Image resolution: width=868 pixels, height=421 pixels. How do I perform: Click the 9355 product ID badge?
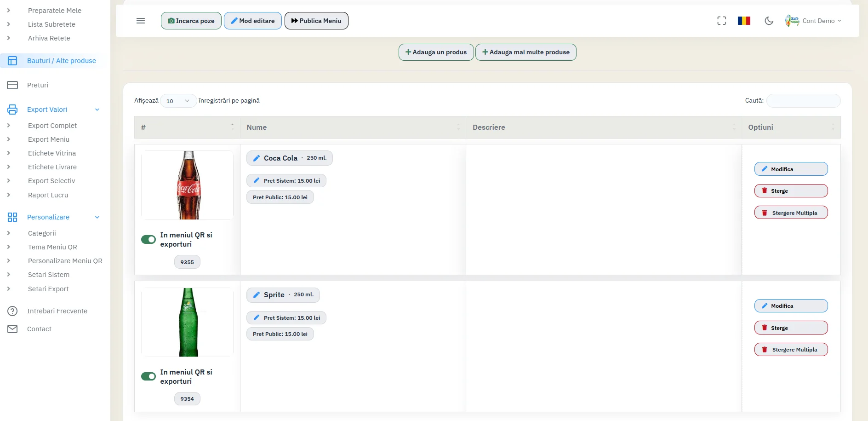point(187,262)
